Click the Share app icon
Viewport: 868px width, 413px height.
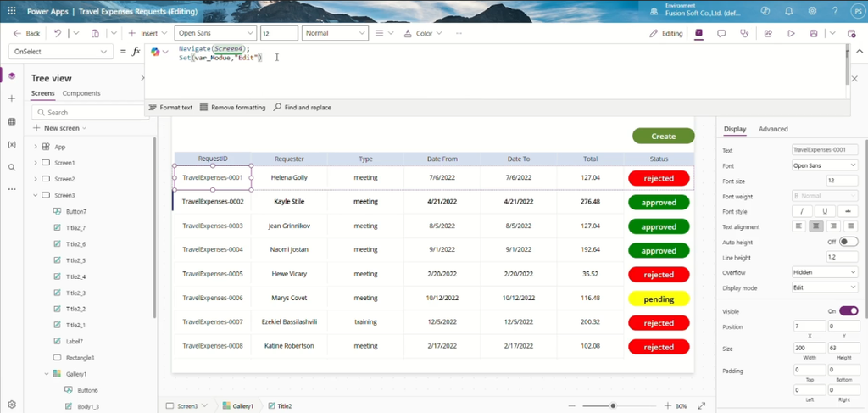768,33
